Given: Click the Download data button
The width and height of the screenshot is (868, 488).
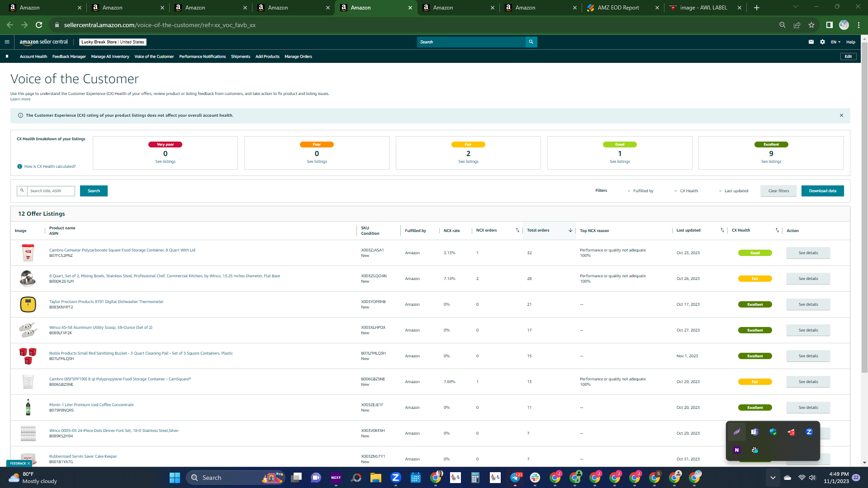Looking at the screenshot, I should tap(822, 191).
